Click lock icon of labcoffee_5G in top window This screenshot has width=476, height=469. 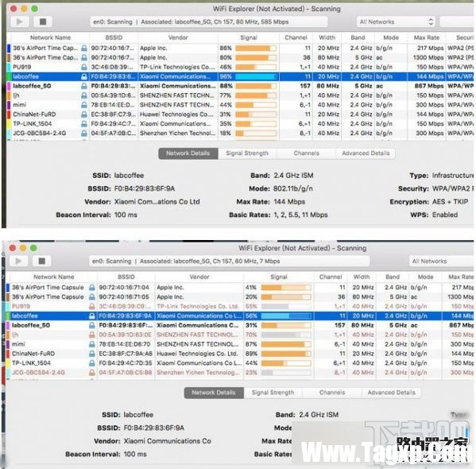(84, 86)
